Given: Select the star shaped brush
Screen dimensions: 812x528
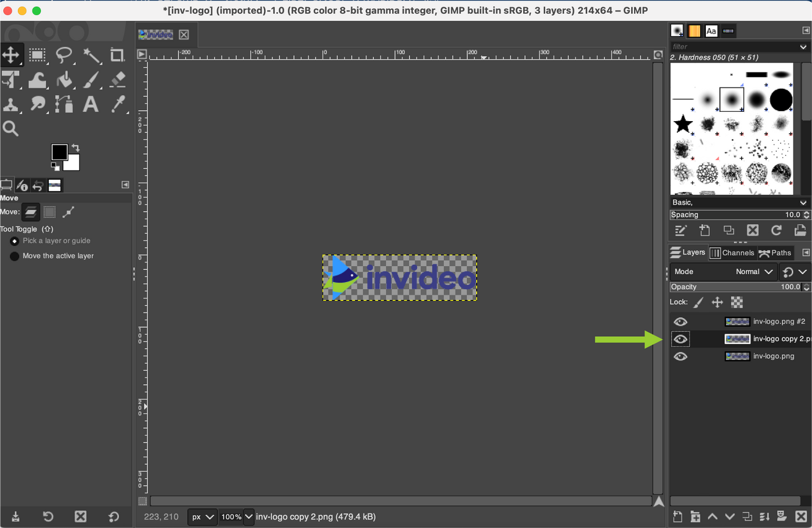Looking at the screenshot, I should pos(683,123).
